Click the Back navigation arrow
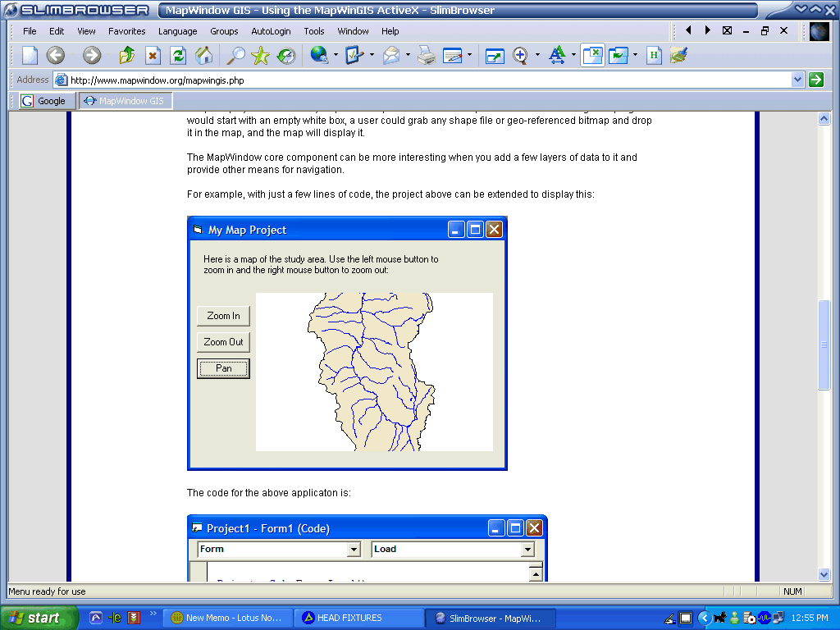 (55, 55)
